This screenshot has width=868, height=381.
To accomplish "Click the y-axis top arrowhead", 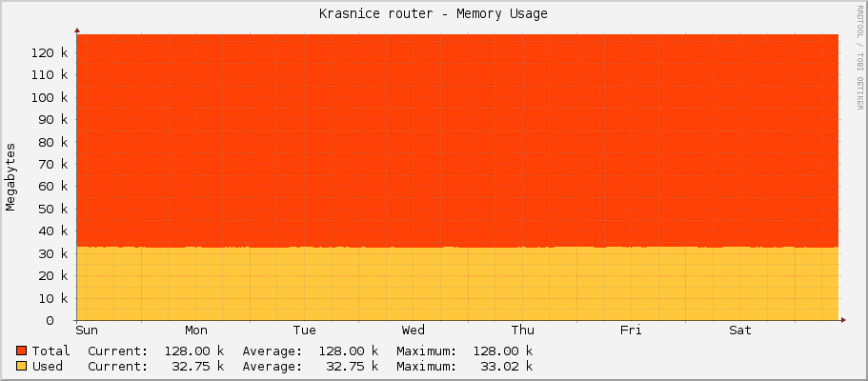I will (77, 30).
